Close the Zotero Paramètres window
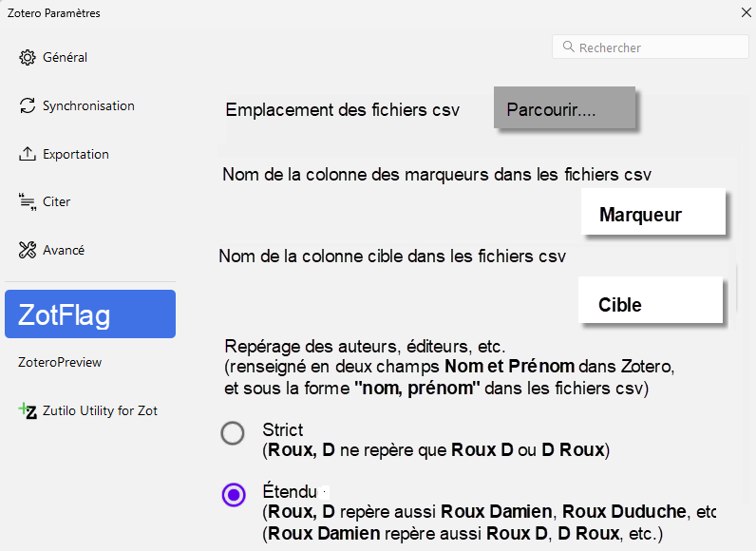The width and height of the screenshot is (756, 551). pos(746,12)
